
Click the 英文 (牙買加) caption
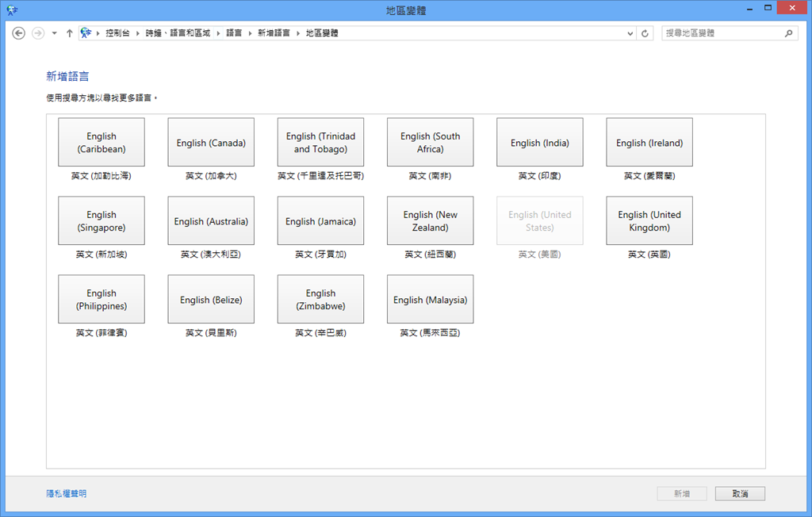point(320,255)
